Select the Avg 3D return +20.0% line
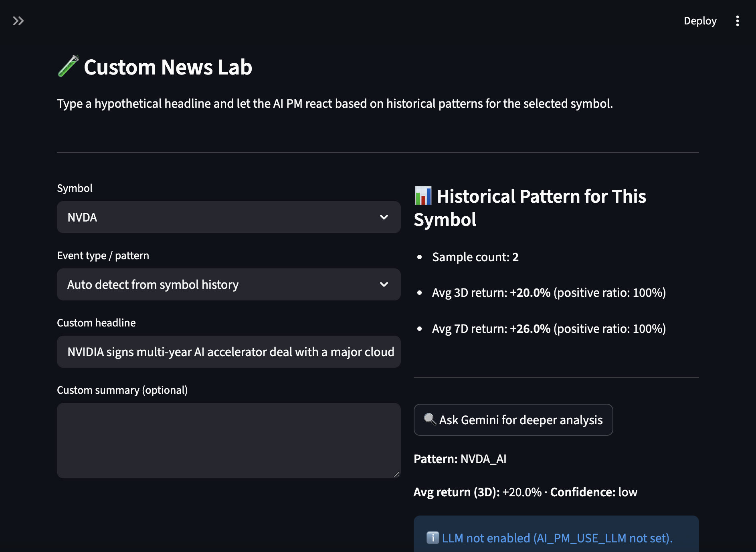The height and width of the screenshot is (552, 756). coord(549,293)
